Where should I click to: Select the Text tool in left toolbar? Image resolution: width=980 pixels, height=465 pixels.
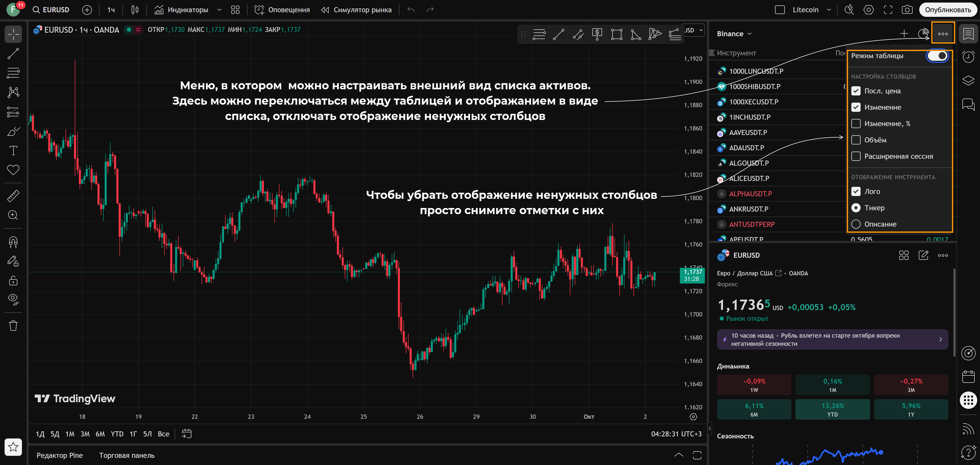coord(13,151)
